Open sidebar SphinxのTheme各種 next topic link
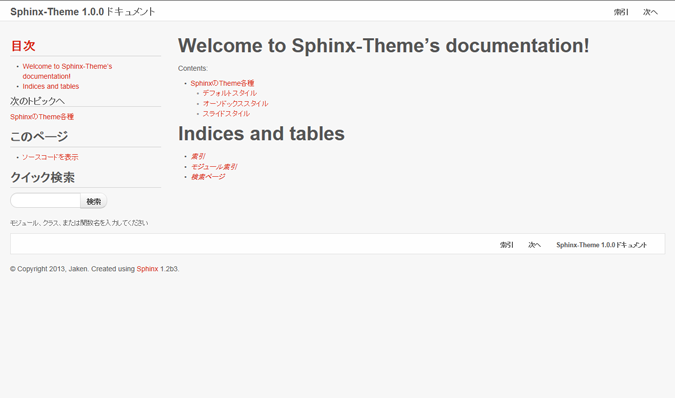This screenshot has height=398, width=675. point(42,117)
